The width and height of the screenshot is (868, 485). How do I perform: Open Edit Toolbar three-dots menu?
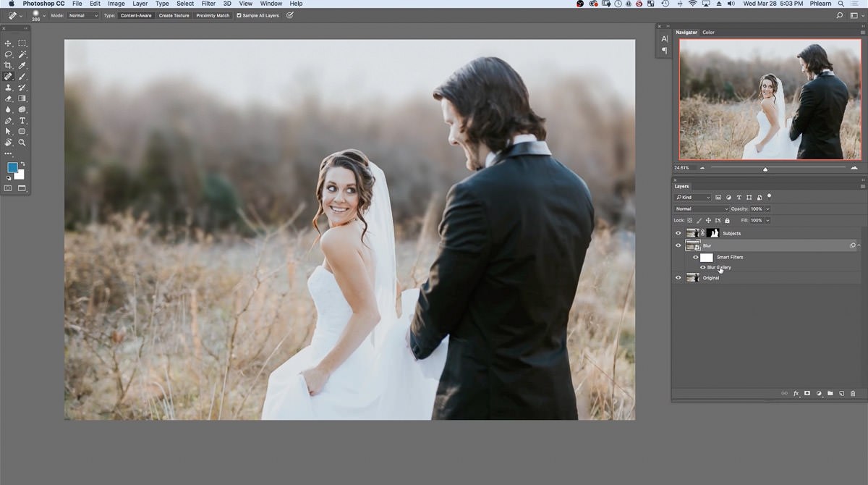pyautogui.click(x=9, y=153)
